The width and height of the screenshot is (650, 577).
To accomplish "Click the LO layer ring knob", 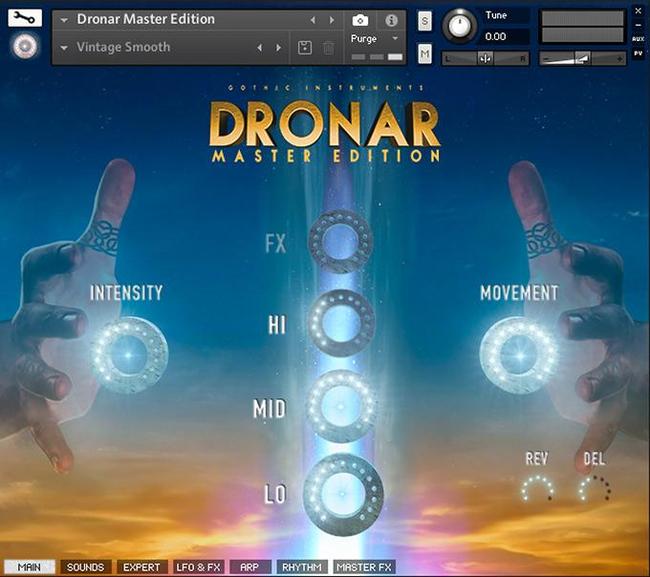I will click(343, 494).
